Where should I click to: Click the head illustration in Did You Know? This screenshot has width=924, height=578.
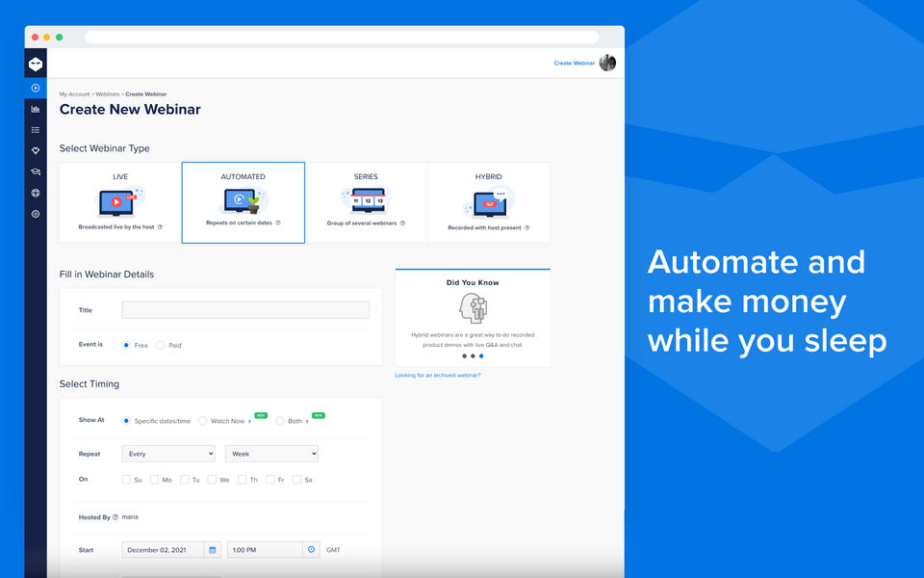tap(473, 308)
